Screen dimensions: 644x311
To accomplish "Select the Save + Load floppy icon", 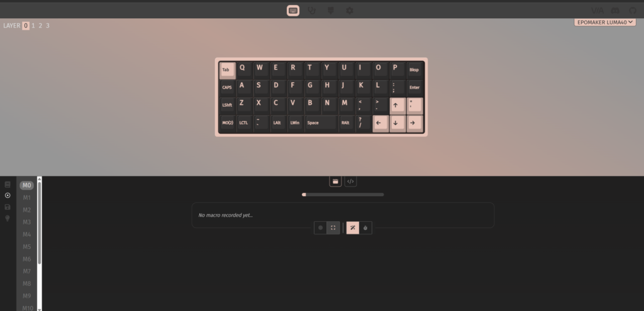I will click(8, 207).
